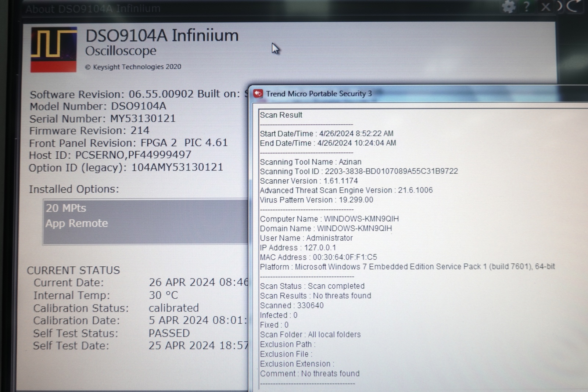The height and width of the screenshot is (392, 588).
Task: Click Option ID (legacy) 104AMY53130121 line
Action: click(x=126, y=168)
